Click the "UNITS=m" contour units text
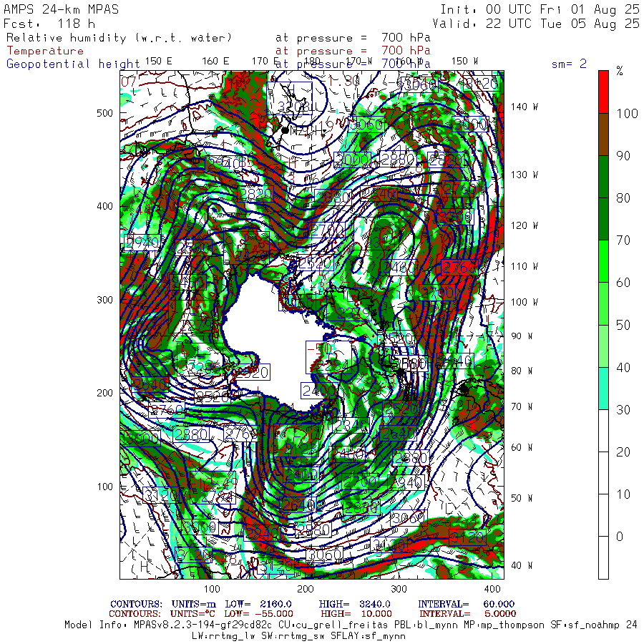The width and height of the screenshot is (644, 644). click(x=193, y=604)
